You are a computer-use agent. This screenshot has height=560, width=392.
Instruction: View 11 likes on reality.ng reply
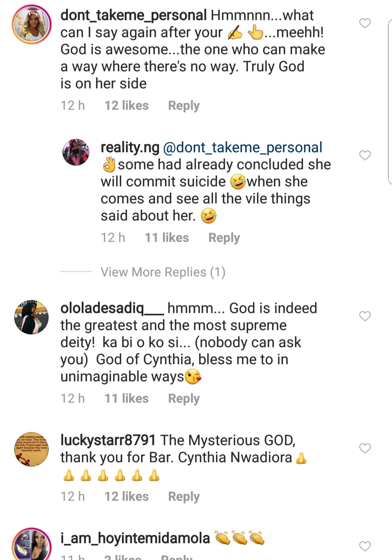[167, 238]
